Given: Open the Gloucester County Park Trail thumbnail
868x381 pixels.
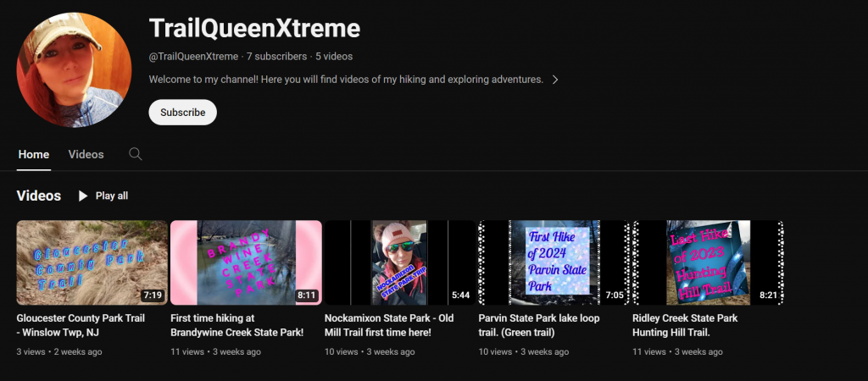Looking at the screenshot, I should tap(92, 262).
